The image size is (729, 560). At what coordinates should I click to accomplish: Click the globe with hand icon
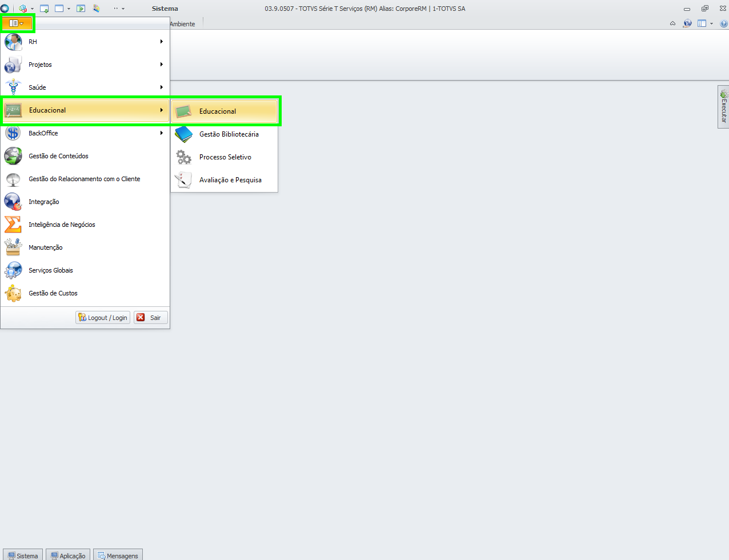pyautogui.click(x=687, y=23)
